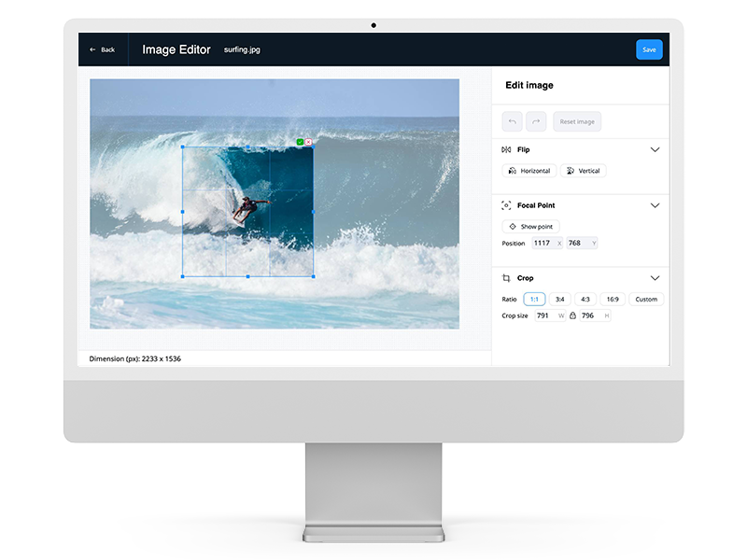747x560 pixels.
Task: Click the Crop section icon
Action: click(x=506, y=278)
